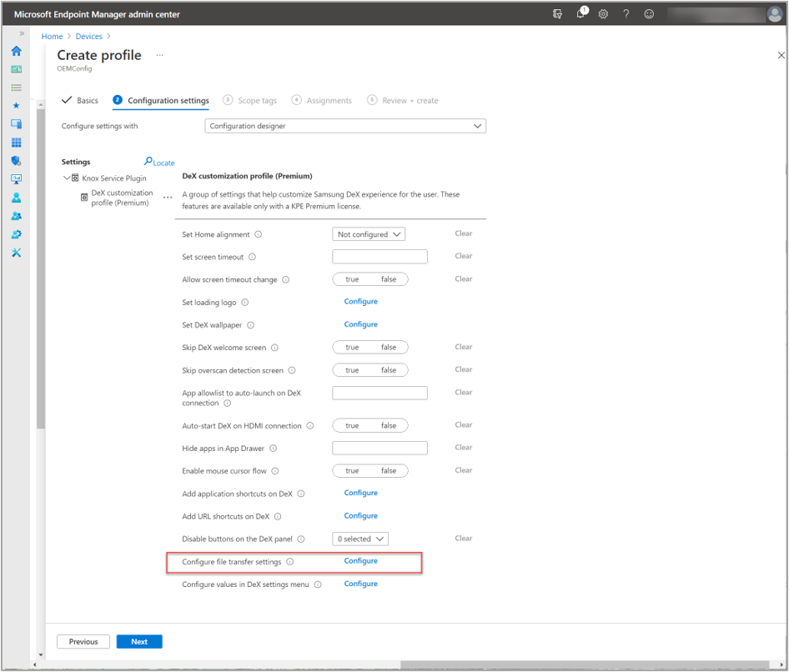Configure file transfer settings link
Screen dimensions: 789x672
pos(361,561)
